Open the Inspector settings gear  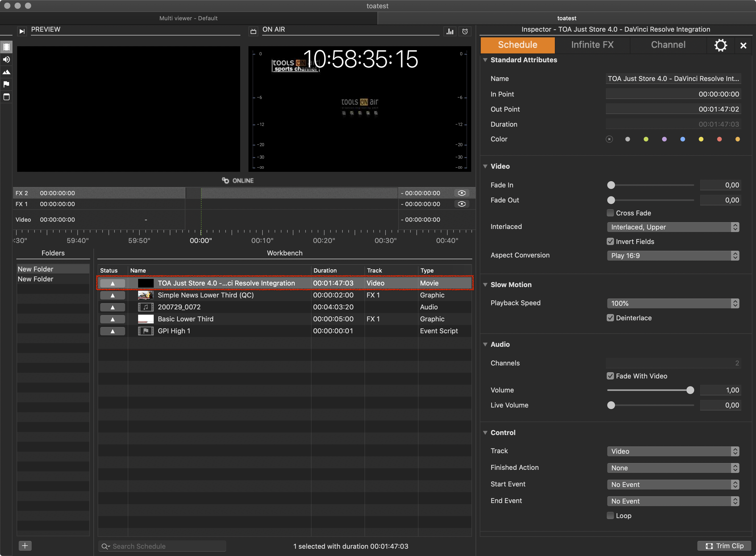(721, 45)
